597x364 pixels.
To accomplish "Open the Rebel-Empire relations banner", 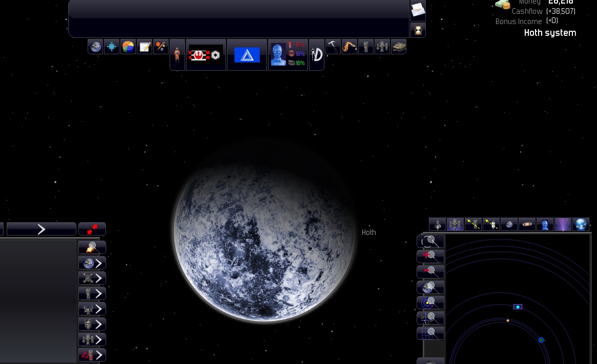I will click(205, 55).
